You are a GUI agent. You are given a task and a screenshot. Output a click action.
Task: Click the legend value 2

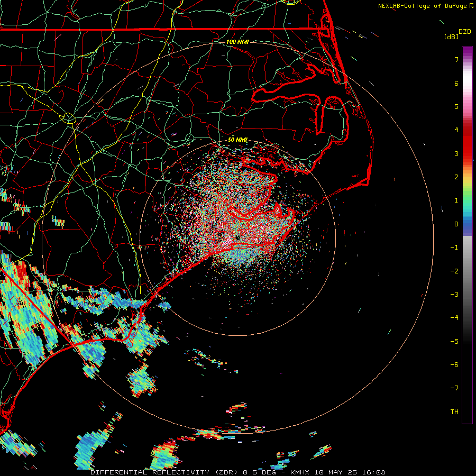pyautogui.click(x=456, y=177)
